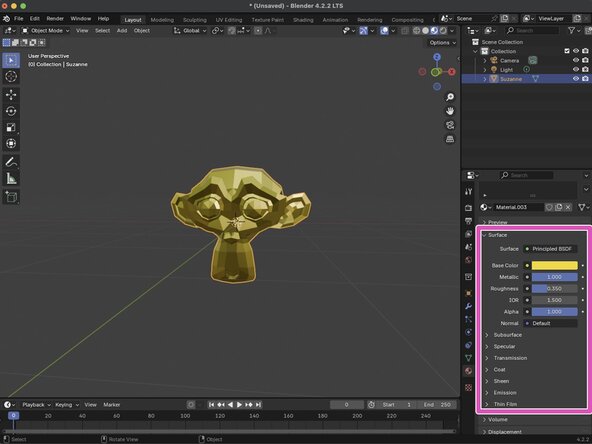The image size is (592, 444).
Task: Select the Move tool
Action: (11, 95)
